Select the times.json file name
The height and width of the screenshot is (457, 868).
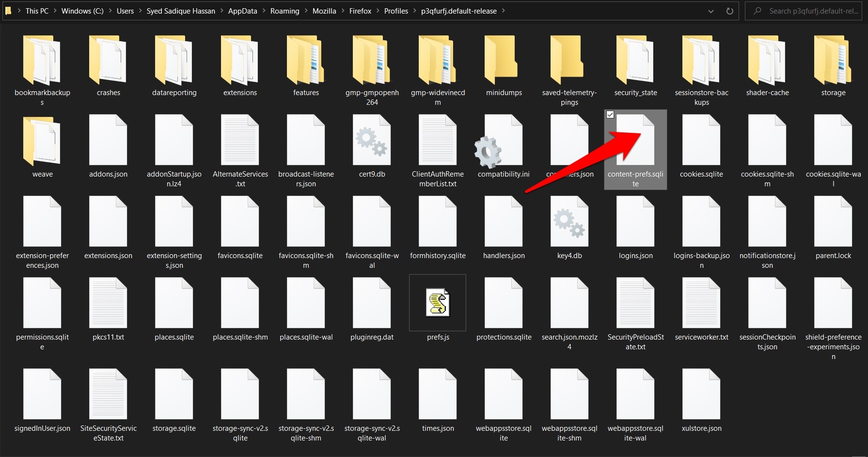438,428
